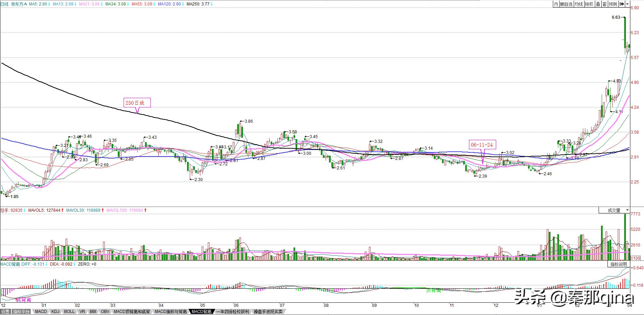Click the 06-11-24 date marker callout
This screenshot has height=315, width=644.
point(482,145)
